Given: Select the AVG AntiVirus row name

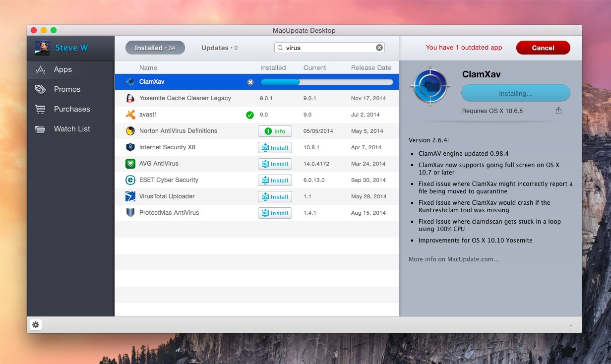Looking at the screenshot, I should point(159,164).
